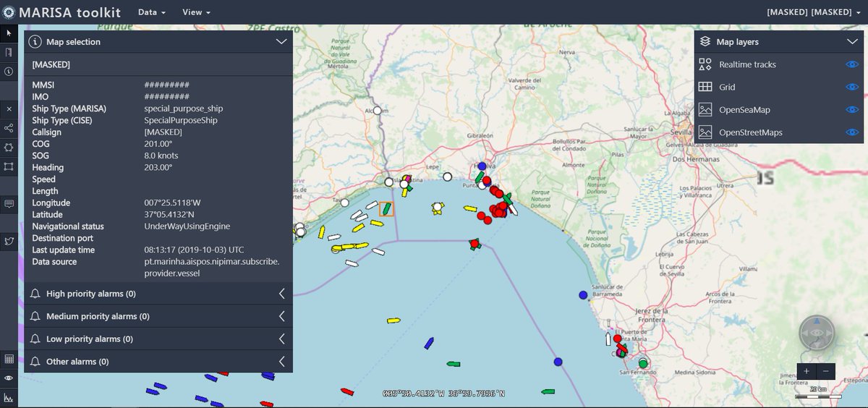Click the info circle icon in left sidebar
The height and width of the screenshot is (408, 868).
[x=9, y=72]
